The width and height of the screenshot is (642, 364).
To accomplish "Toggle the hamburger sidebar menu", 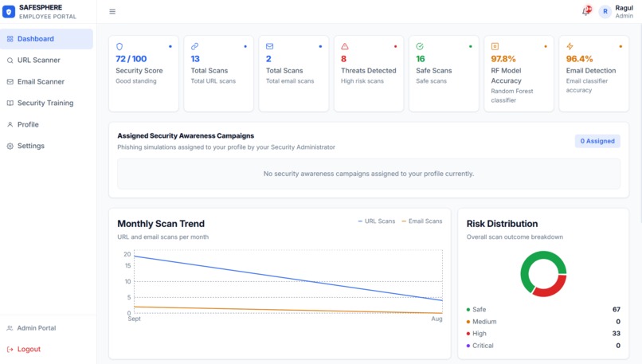I will [x=112, y=11].
